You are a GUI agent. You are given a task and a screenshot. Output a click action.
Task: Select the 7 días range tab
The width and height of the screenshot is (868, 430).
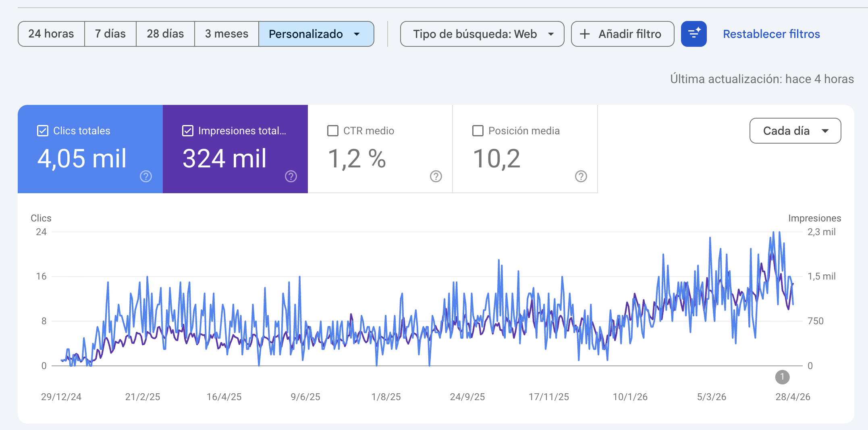110,34
